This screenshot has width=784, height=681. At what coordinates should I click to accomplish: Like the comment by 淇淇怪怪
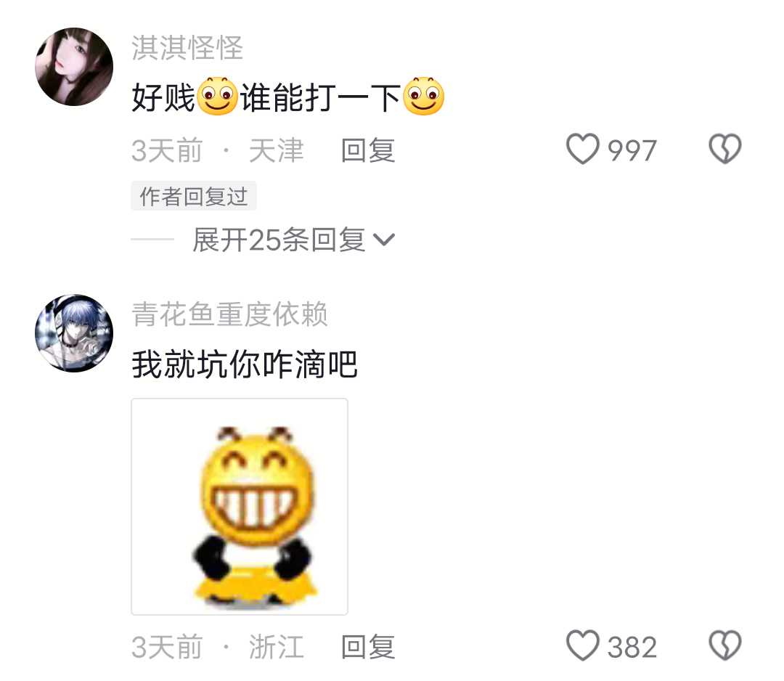point(582,149)
